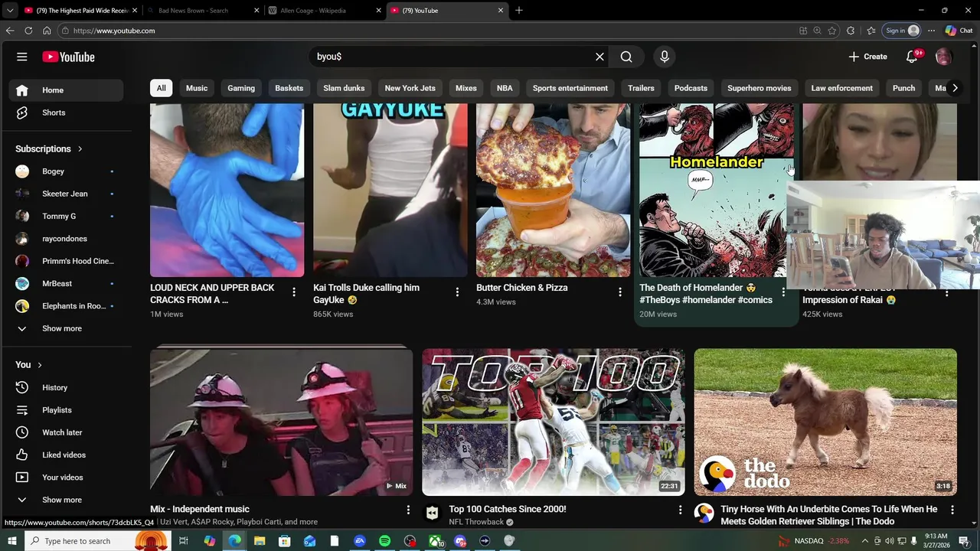980x551 pixels.
Task: Open Watch later in the sidebar
Action: tap(66, 432)
